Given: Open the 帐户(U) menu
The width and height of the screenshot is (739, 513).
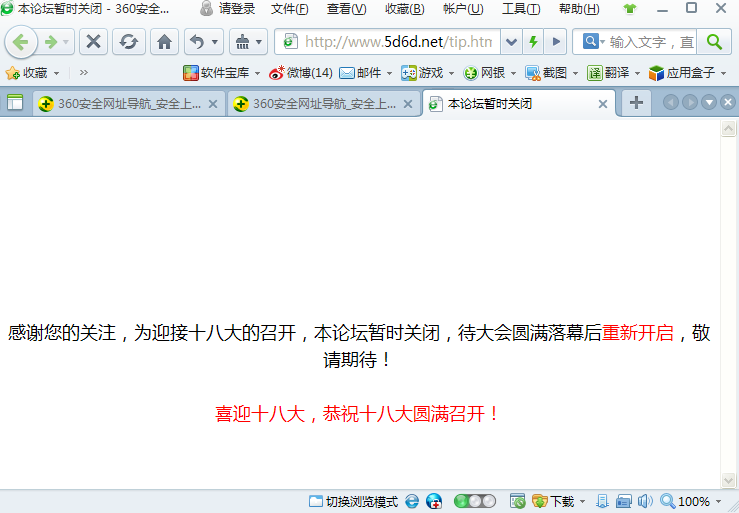Looking at the screenshot, I should [x=463, y=8].
